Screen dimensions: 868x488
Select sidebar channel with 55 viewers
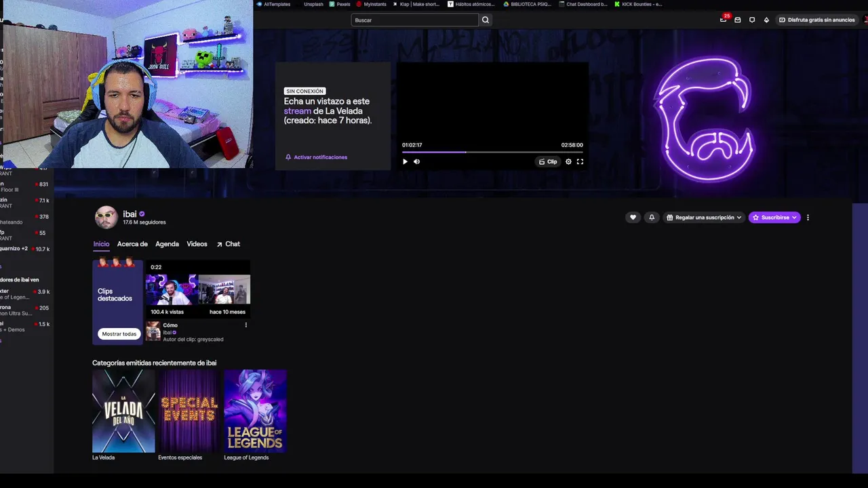(x=25, y=235)
